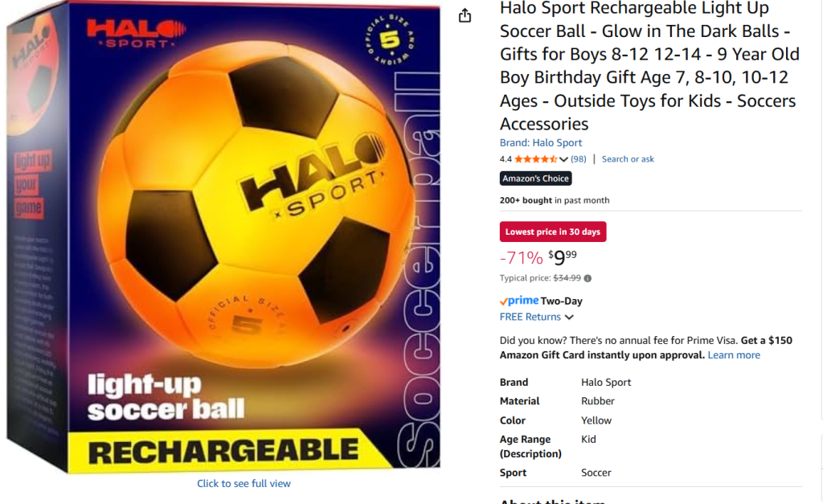Open the typical price info icon
Viewport: 823px width, 504px height.
pyautogui.click(x=588, y=278)
